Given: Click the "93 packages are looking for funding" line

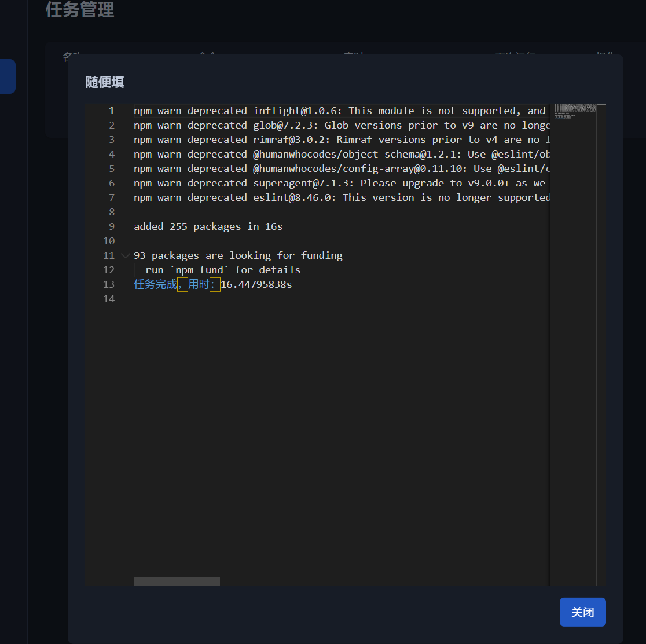Looking at the screenshot, I should [238, 255].
